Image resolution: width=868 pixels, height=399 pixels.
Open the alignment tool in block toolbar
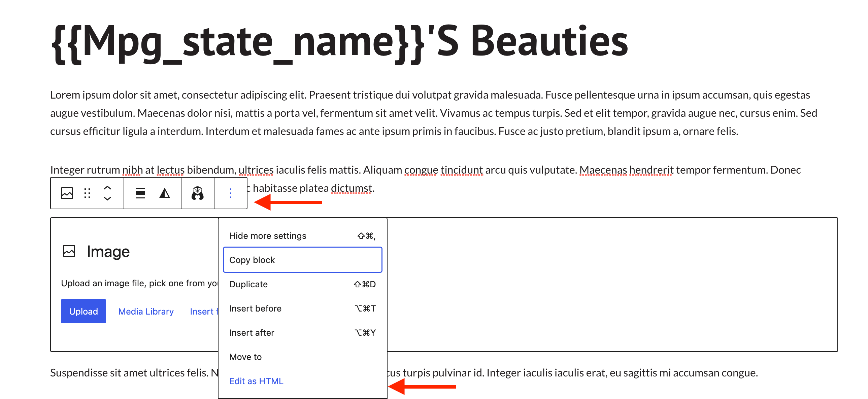pyautogui.click(x=140, y=193)
